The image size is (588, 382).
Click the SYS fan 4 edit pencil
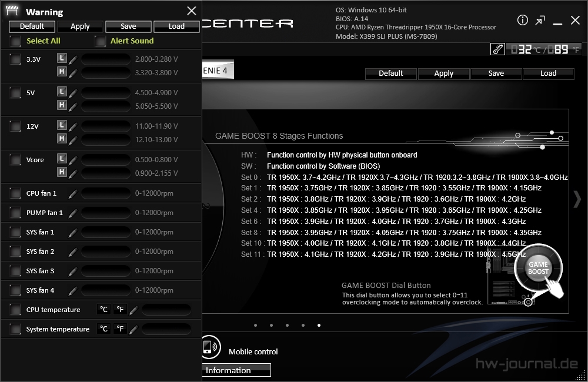(73, 290)
